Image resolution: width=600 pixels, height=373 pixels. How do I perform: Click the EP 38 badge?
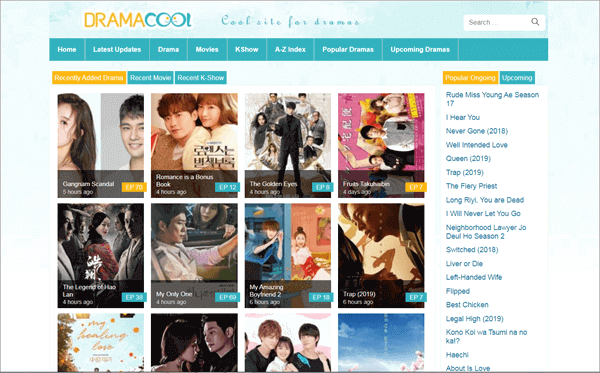click(x=134, y=297)
